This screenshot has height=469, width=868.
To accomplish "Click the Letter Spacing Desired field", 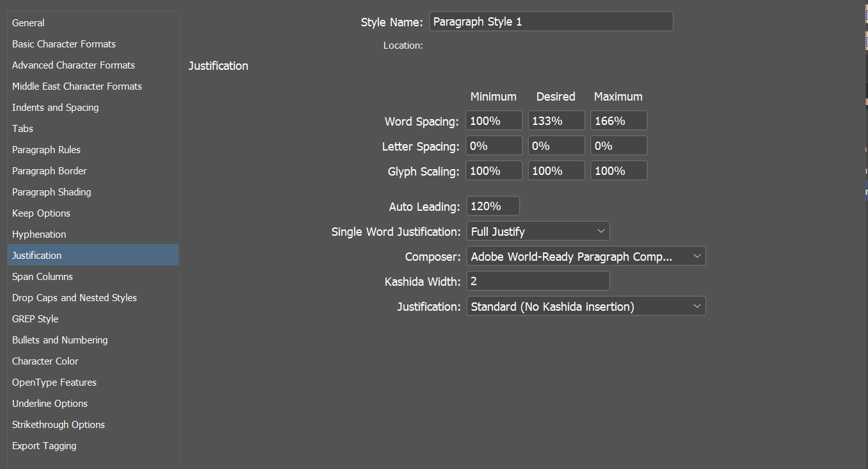I will pos(556,146).
